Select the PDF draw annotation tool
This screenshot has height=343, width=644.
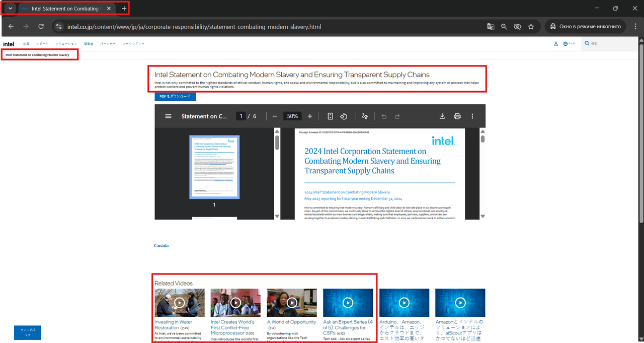point(365,116)
